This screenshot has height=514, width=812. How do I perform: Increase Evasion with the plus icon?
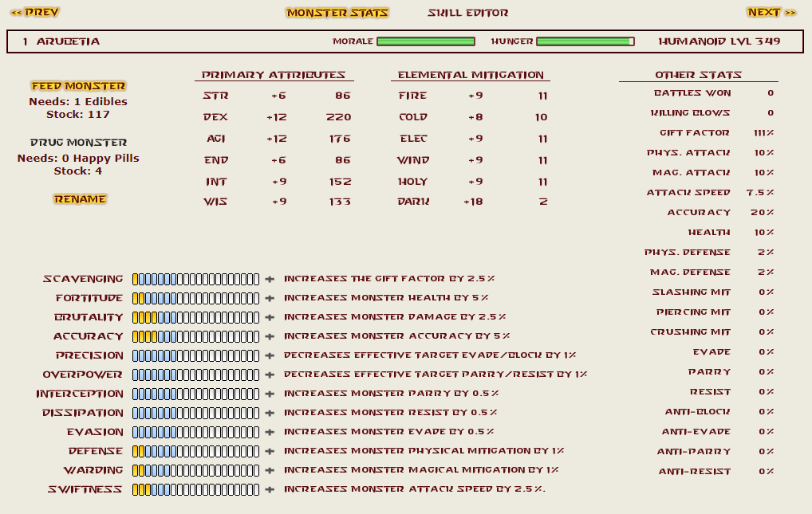click(x=270, y=432)
